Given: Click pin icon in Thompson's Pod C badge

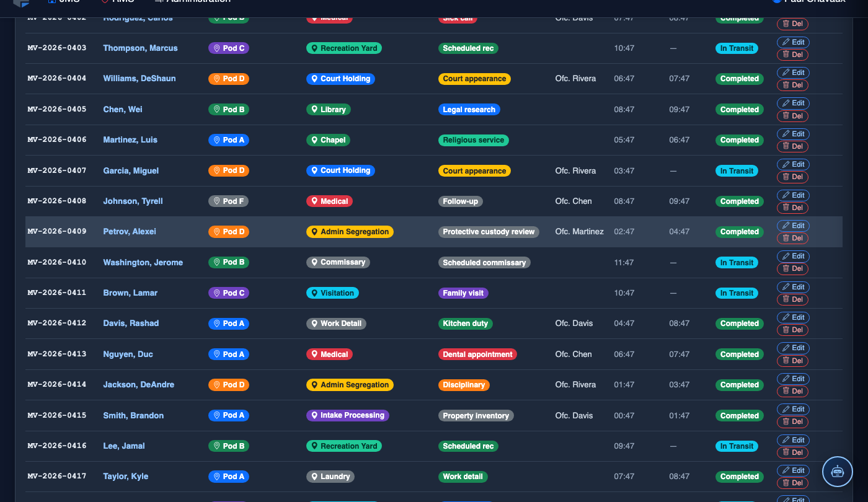Looking at the screenshot, I should (x=217, y=48).
